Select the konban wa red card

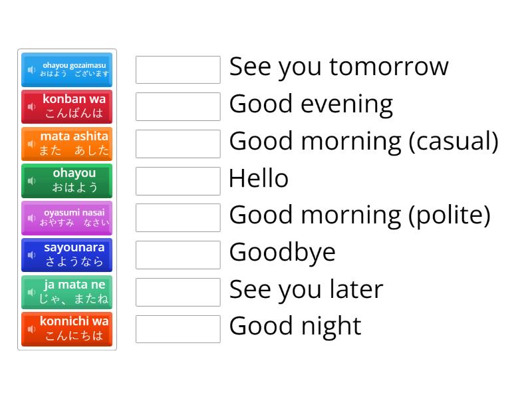(x=66, y=106)
